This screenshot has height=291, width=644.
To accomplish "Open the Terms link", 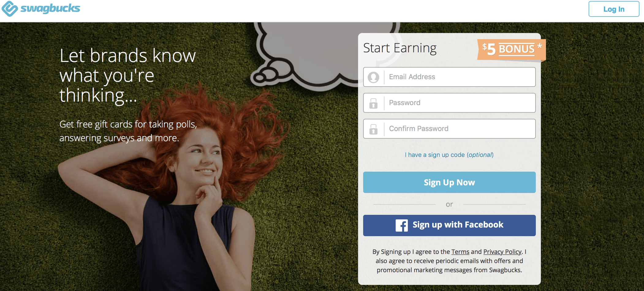I will coord(460,252).
